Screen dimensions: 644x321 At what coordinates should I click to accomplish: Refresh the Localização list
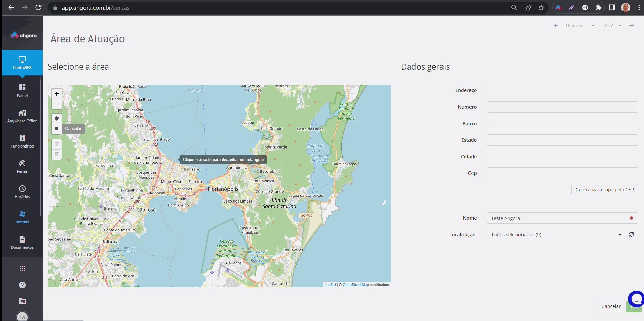[632, 235]
